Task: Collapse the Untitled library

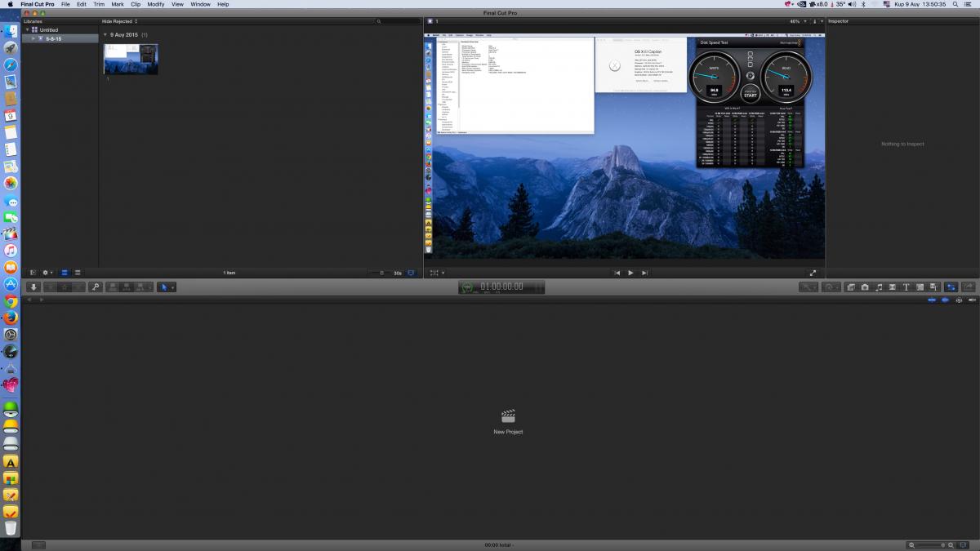Action: pyautogui.click(x=27, y=30)
